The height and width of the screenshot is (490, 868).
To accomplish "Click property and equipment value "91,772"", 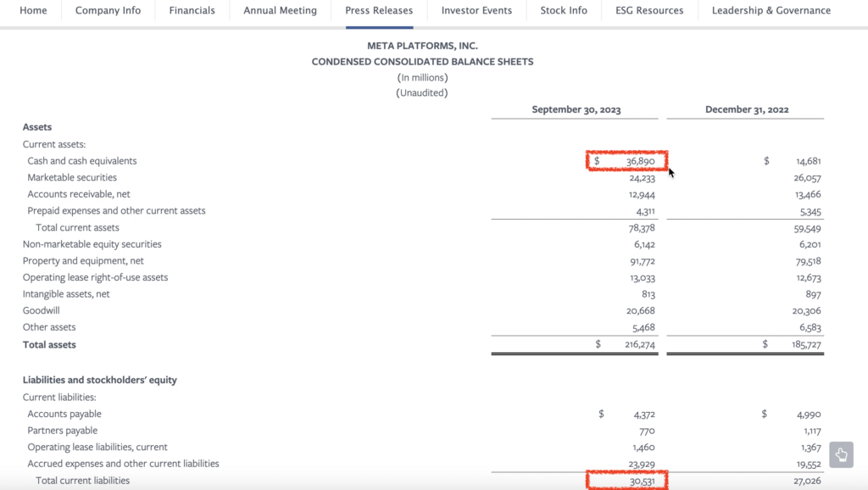I will 643,261.
